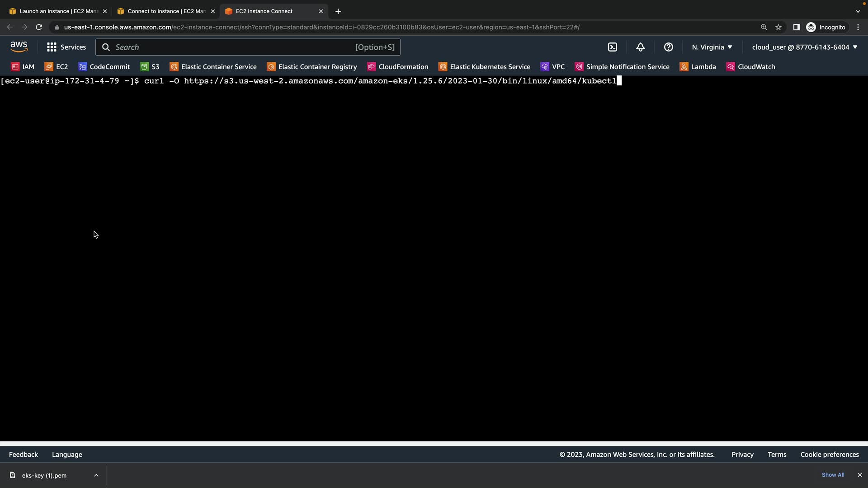Switch to Launch an instance tab
Image resolution: width=868 pixels, height=488 pixels.
(58, 11)
